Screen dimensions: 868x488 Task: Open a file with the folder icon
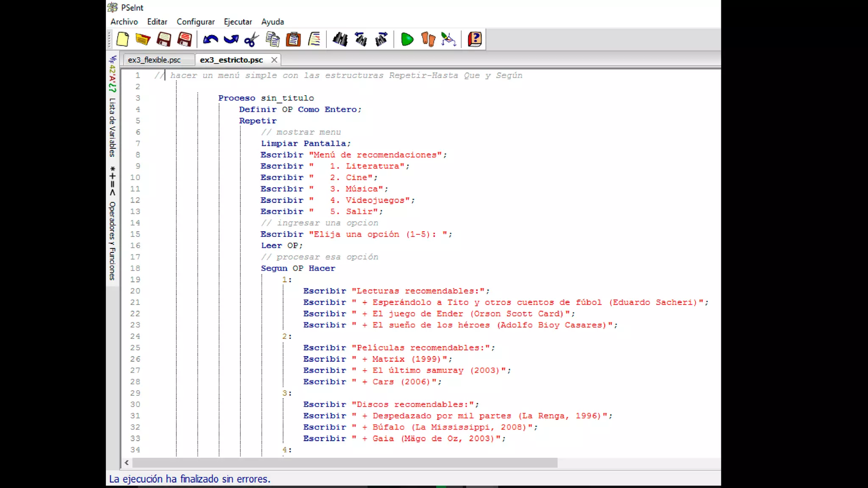[x=143, y=39]
